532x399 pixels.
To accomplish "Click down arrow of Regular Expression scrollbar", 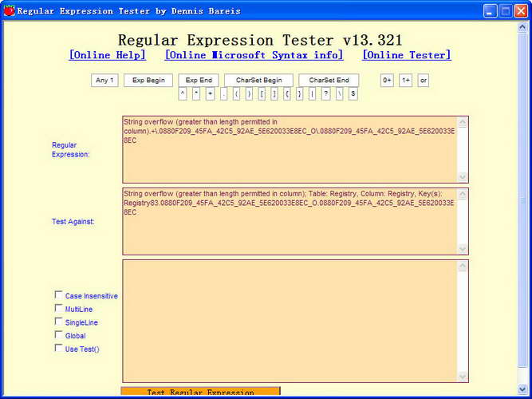I will pyautogui.click(x=463, y=176).
